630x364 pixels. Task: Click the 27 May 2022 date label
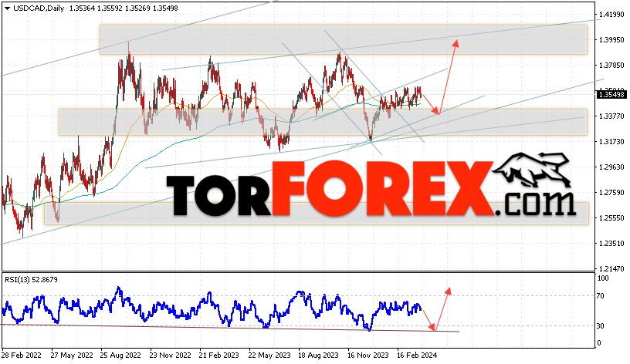click(x=72, y=356)
